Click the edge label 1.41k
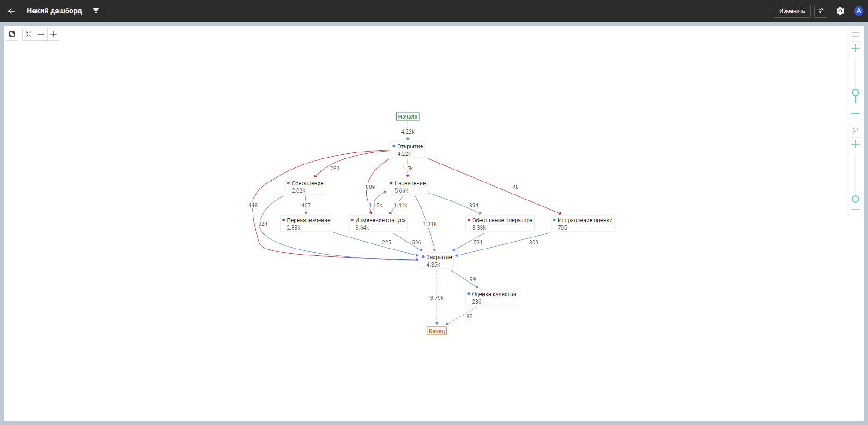 400,206
